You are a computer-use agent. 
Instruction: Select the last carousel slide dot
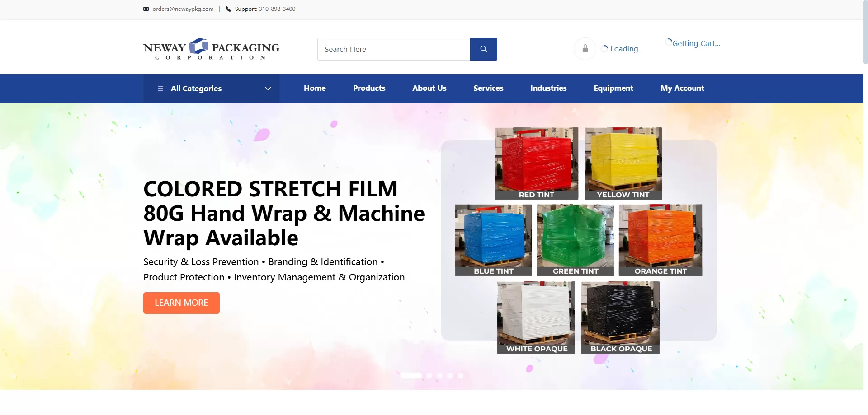click(x=460, y=376)
